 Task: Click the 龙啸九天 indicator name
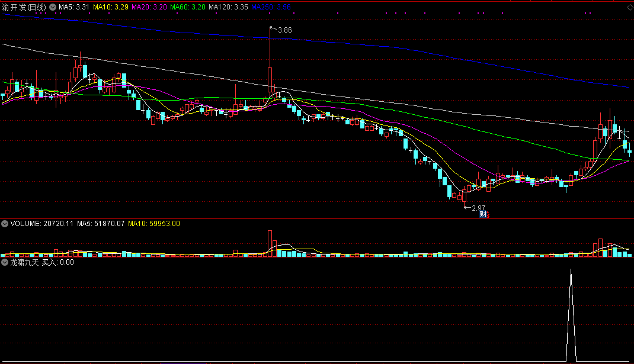[24, 262]
